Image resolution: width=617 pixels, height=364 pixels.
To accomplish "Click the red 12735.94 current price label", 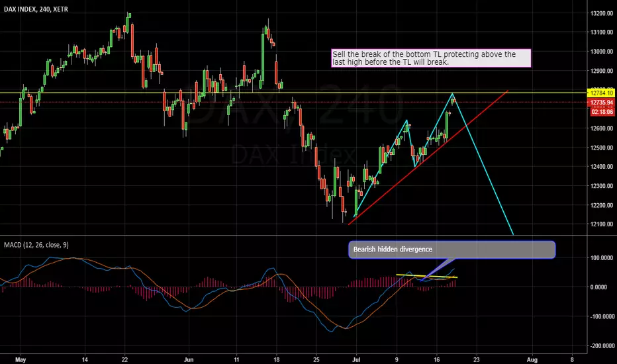I will [x=601, y=103].
